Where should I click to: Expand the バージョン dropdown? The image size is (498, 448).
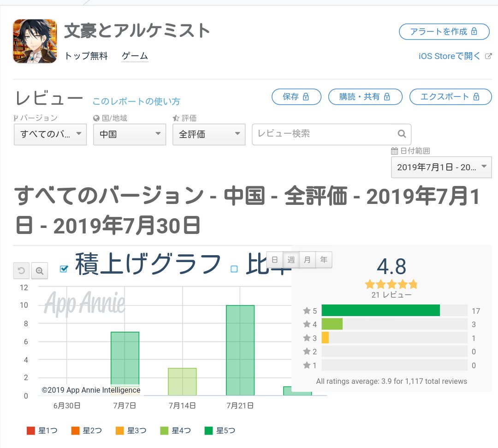[50, 134]
